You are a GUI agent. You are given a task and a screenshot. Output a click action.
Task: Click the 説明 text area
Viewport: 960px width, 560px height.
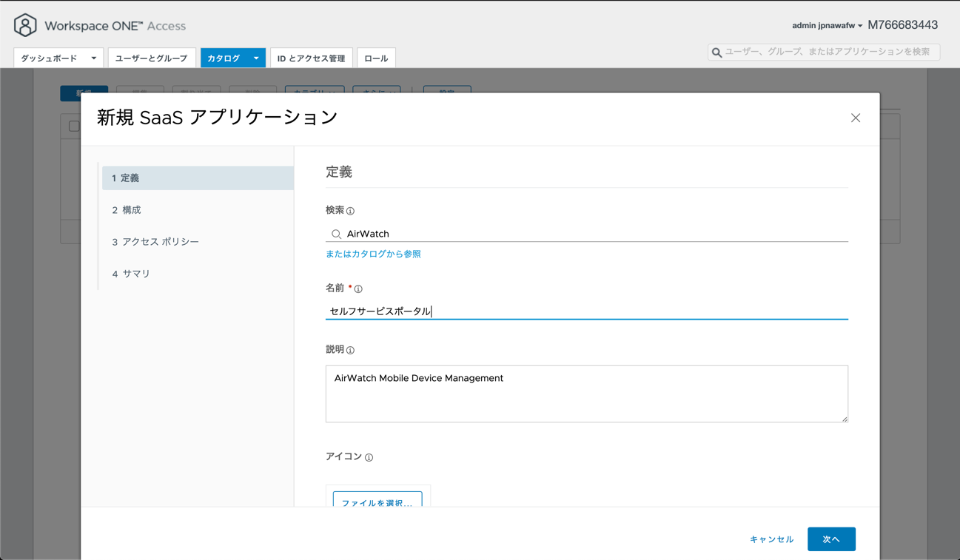[x=587, y=394]
